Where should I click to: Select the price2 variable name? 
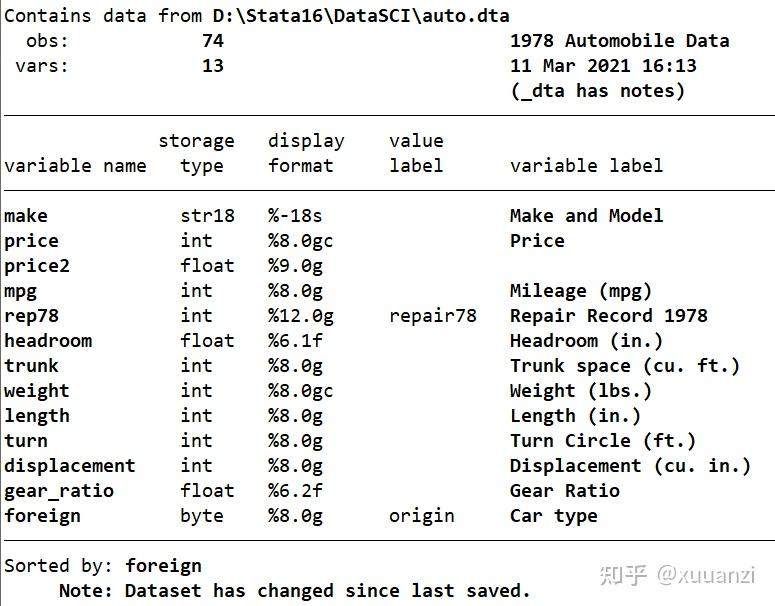click(x=37, y=266)
